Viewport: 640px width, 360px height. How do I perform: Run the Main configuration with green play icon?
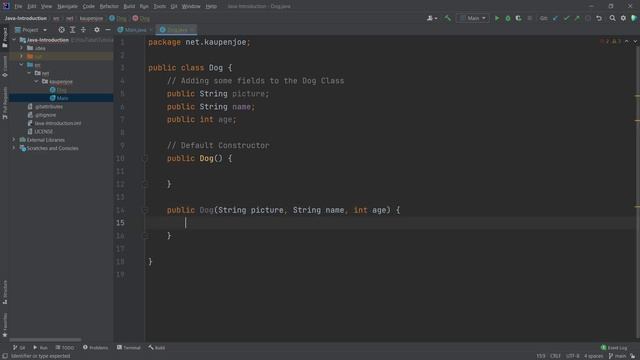pyautogui.click(x=497, y=18)
